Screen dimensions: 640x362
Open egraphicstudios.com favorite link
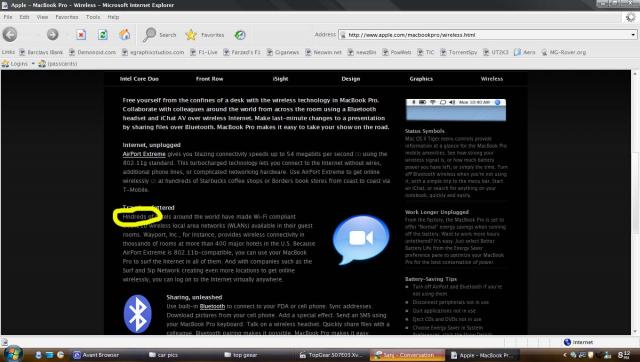pos(153,52)
